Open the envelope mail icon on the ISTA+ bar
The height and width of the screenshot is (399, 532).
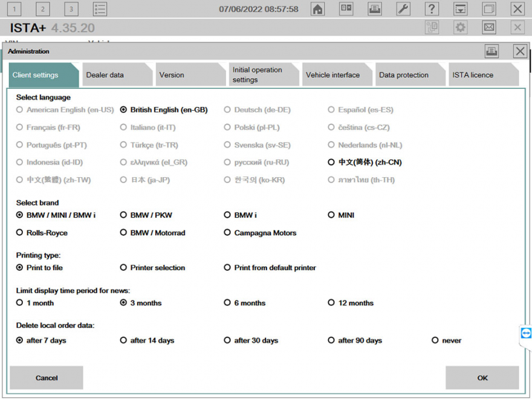coord(488,27)
